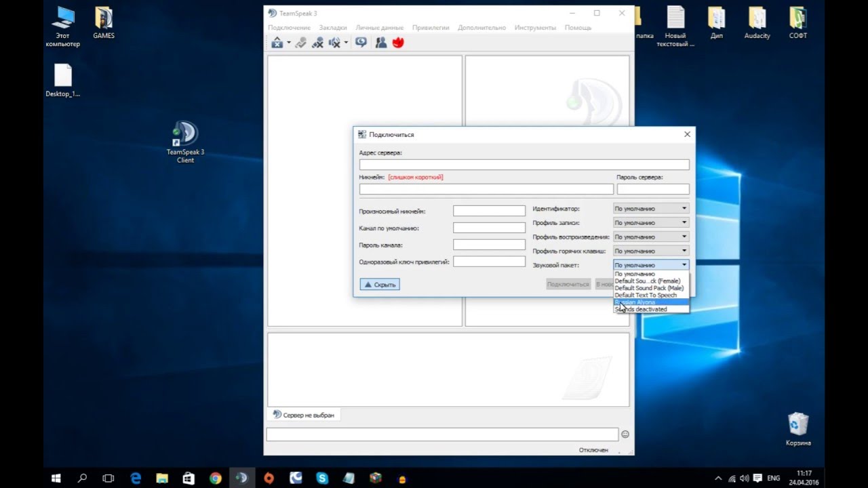The width and height of the screenshot is (868, 488).
Task: Open TeamSpeak 3 Client desktop shortcut
Action: coord(185,142)
